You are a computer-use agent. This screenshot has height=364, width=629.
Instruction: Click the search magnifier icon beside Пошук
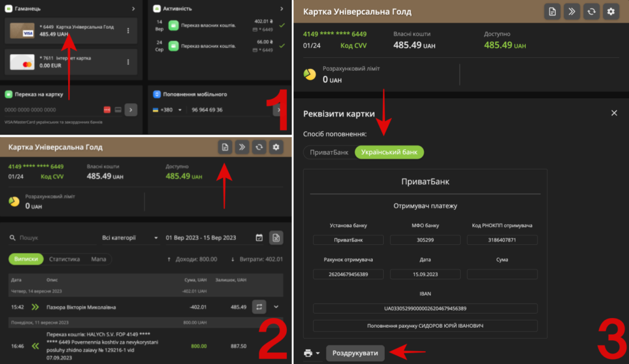click(x=12, y=238)
